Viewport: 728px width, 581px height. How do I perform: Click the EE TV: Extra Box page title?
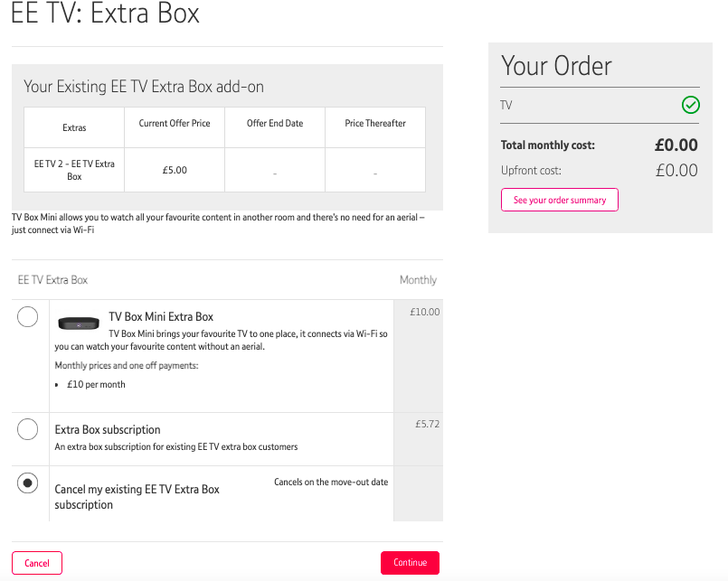tap(105, 13)
